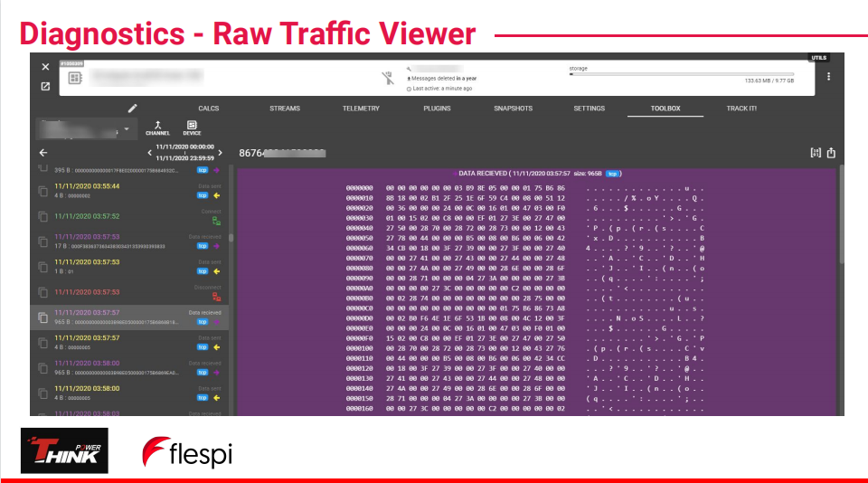Click the pencil edit icon
The width and height of the screenshot is (868, 483).
click(x=133, y=109)
